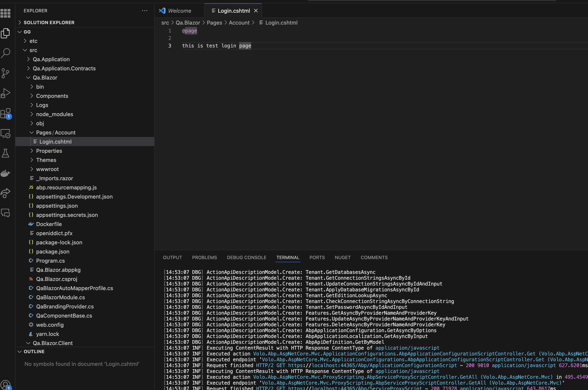Switch to the Debug Console tab

pyautogui.click(x=246, y=257)
